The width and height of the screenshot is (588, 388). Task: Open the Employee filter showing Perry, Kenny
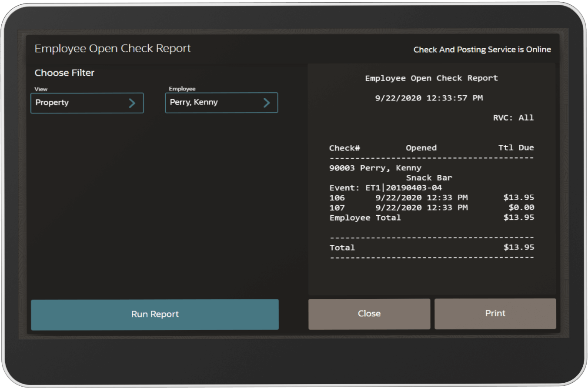click(x=221, y=103)
